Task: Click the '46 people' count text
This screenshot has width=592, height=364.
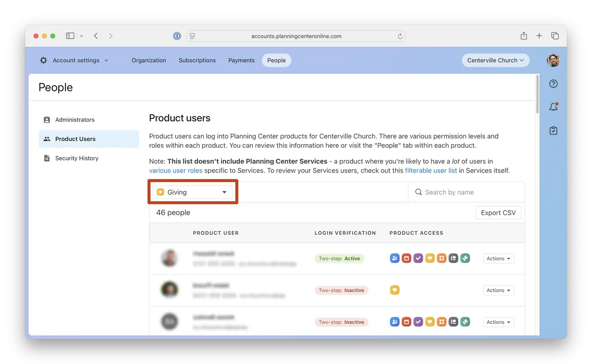Action: (x=173, y=213)
